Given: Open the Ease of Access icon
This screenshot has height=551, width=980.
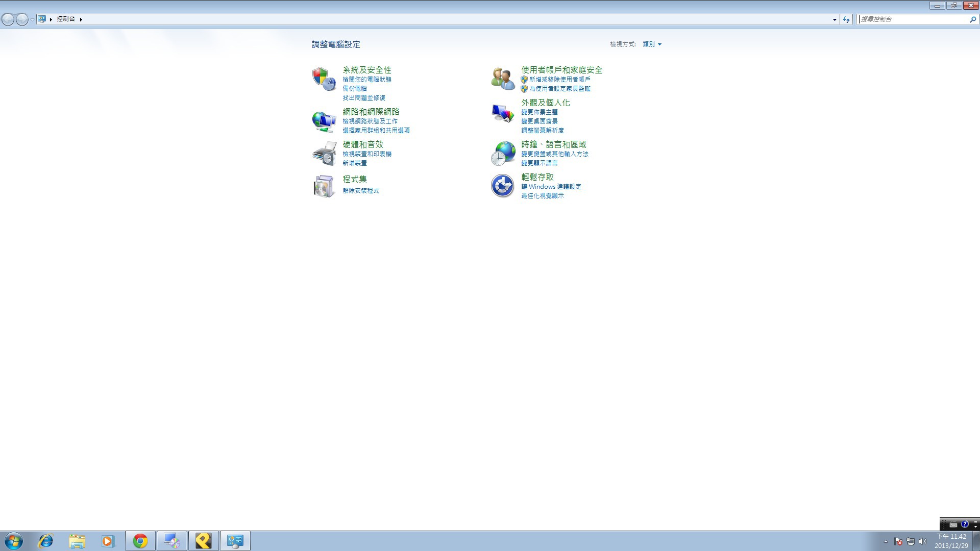Looking at the screenshot, I should 502,186.
